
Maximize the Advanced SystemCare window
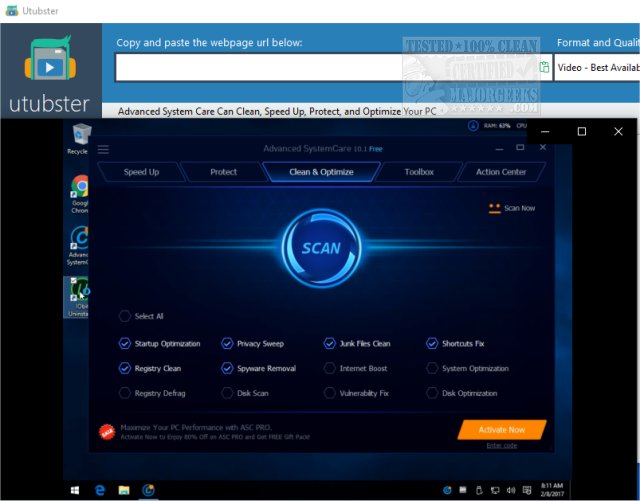click(520, 147)
